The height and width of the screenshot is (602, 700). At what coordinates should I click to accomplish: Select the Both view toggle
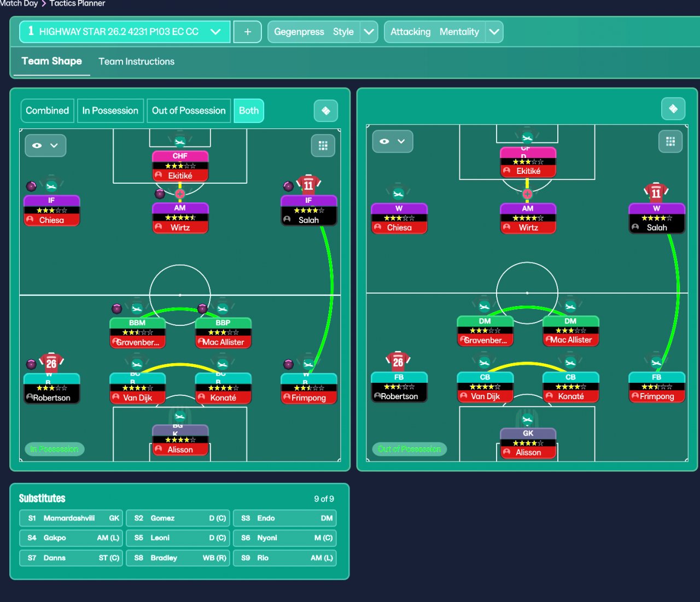[249, 110]
